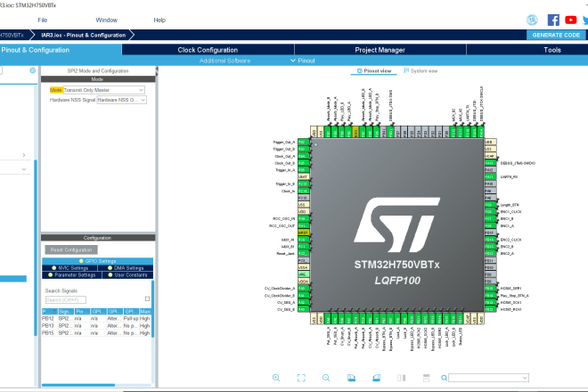Sort the table by the pin name column header
Viewport: 588px width, 392px height.
click(x=50, y=311)
